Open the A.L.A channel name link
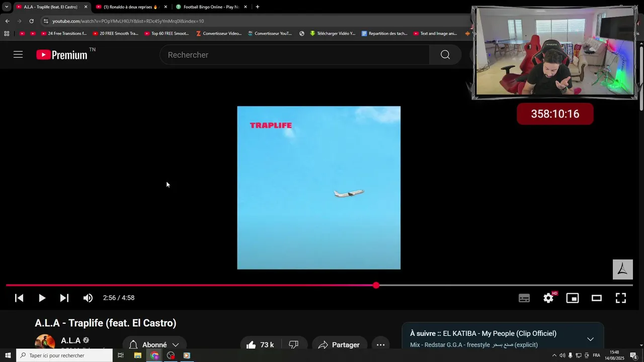 coord(71,340)
